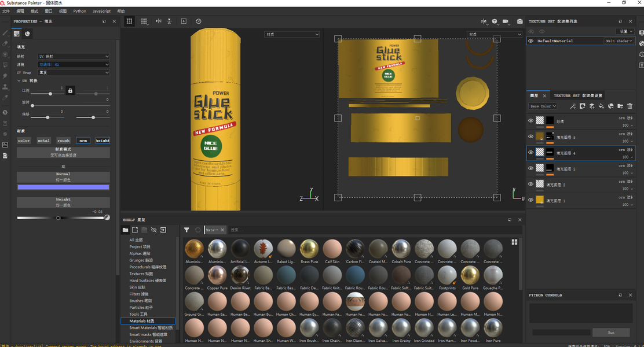Switch to TEXTURE SET 纹理集设置 tab

point(577,95)
